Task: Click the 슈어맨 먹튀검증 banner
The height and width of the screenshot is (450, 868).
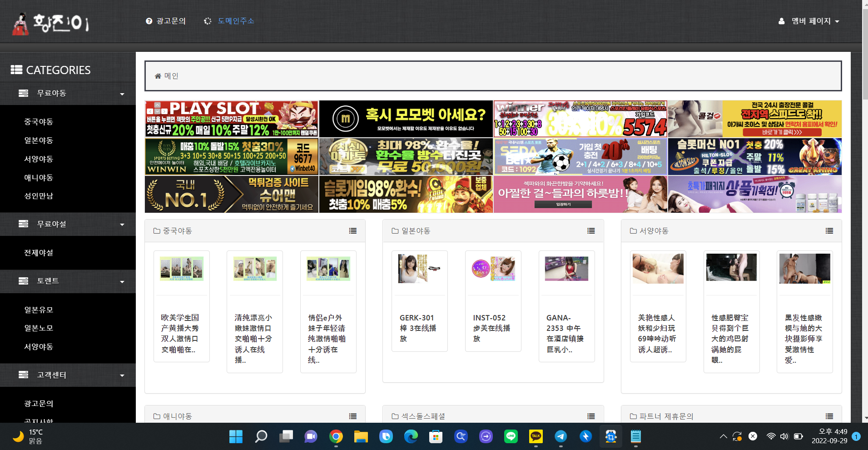Action: [x=232, y=195]
